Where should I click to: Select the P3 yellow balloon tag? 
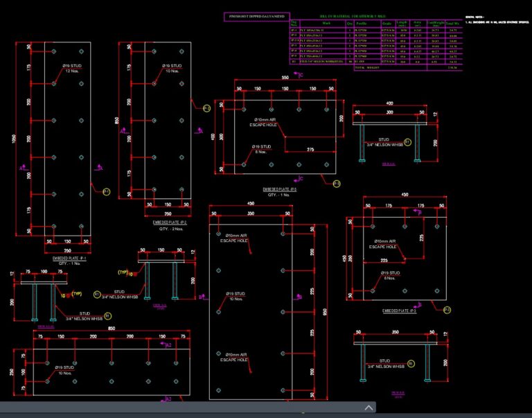[x=447, y=310]
